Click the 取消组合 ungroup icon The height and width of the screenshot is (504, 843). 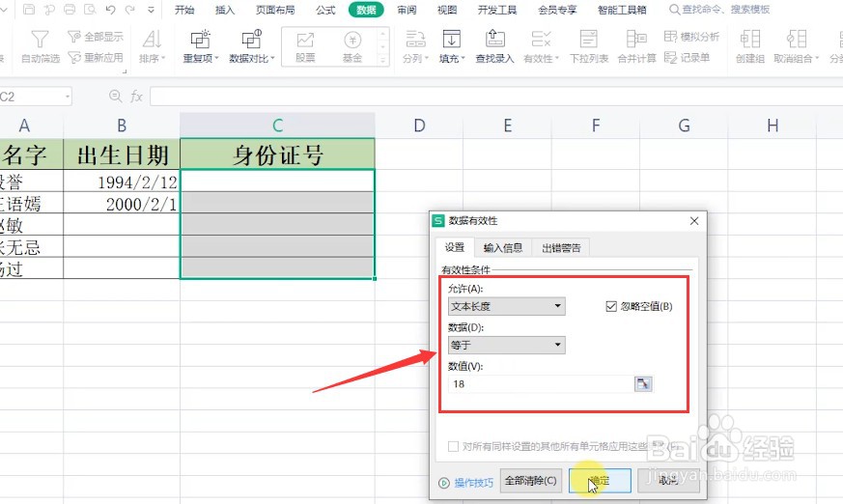tap(797, 40)
